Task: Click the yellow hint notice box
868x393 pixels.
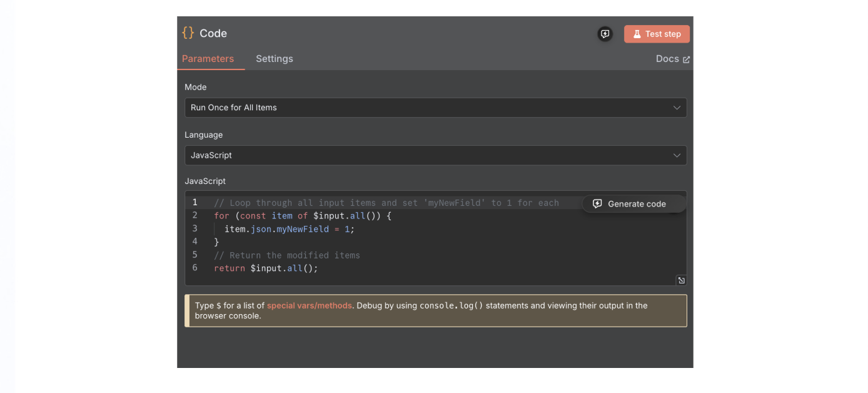Action: [436, 311]
